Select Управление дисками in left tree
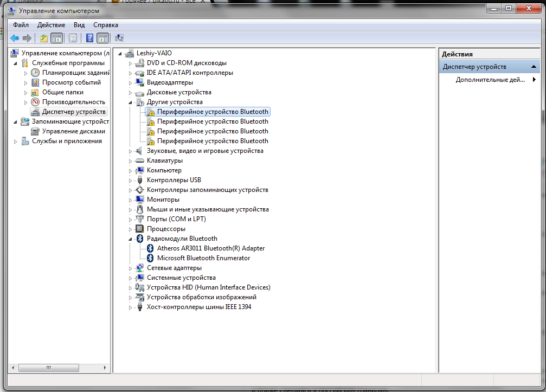The height and width of the screenshot is (392, 546). (x=73, y=131)
